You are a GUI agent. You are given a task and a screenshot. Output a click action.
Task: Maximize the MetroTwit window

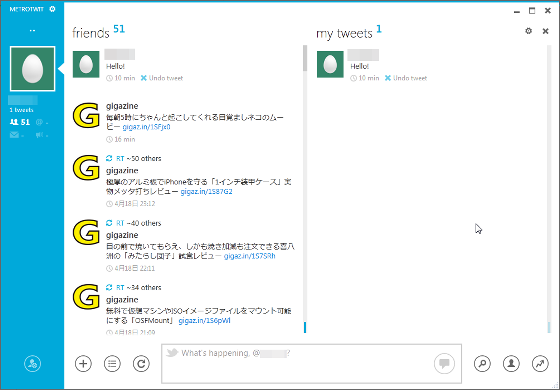tap(532, 11)
